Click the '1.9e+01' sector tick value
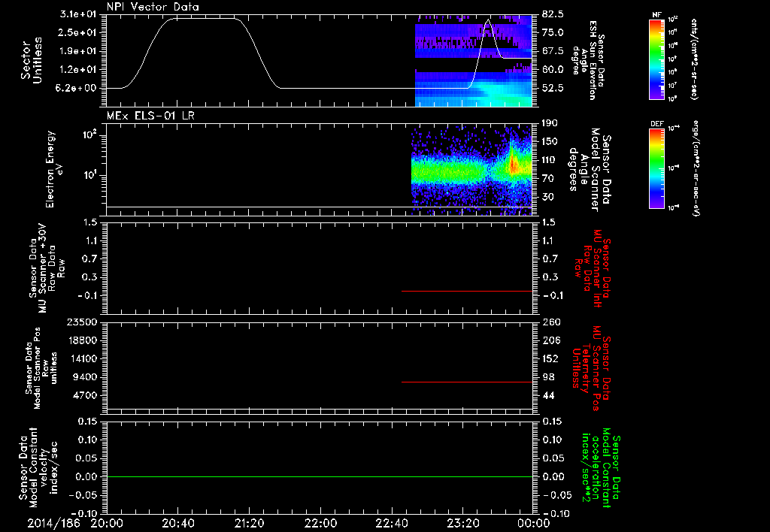 [x=78, y=51]
